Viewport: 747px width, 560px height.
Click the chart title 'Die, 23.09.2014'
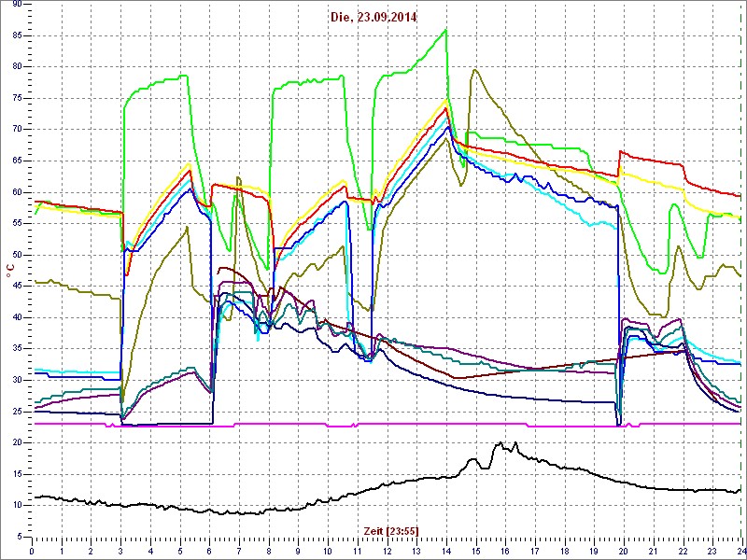coord(373,18)
